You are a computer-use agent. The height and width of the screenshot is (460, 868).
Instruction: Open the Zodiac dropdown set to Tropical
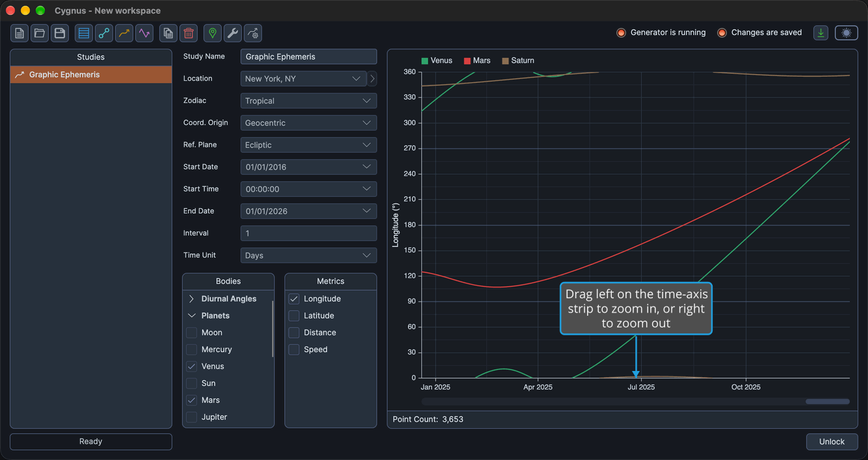(x=309, y=101)
